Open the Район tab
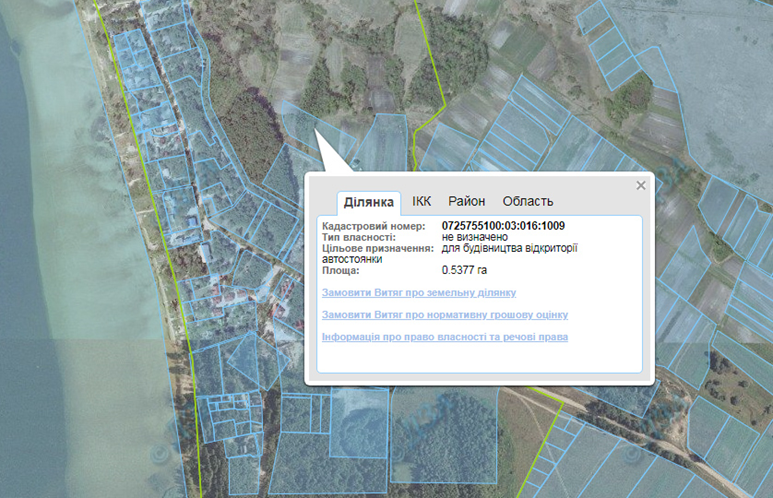Screen dimensions: 773x498 [466, 201]
